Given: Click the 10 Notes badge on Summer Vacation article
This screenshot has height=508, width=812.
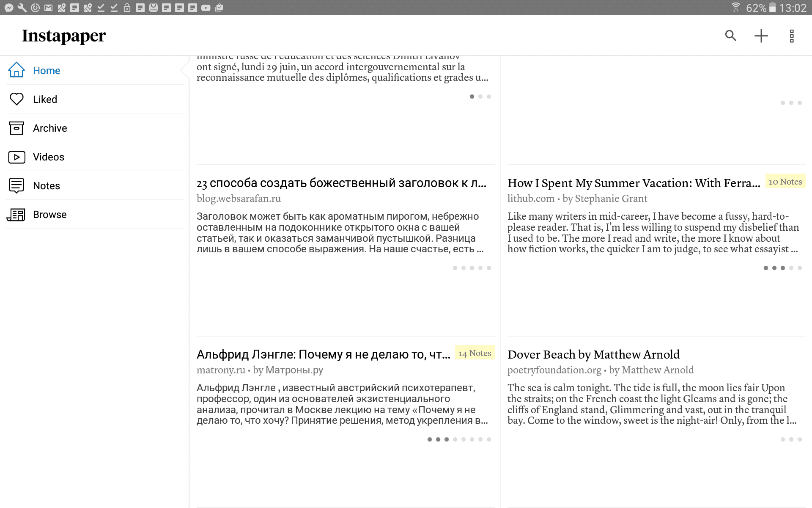Looking at the screenshot, I should point(784,182).
